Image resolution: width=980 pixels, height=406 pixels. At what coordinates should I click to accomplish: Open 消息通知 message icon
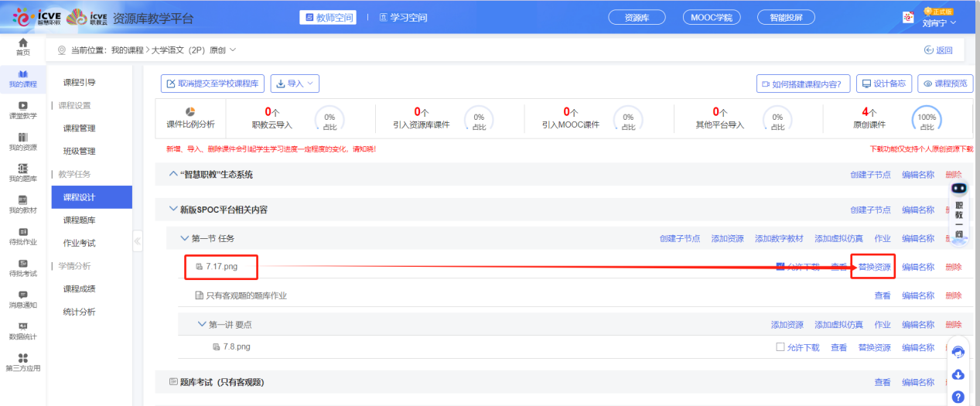point(23,299)
